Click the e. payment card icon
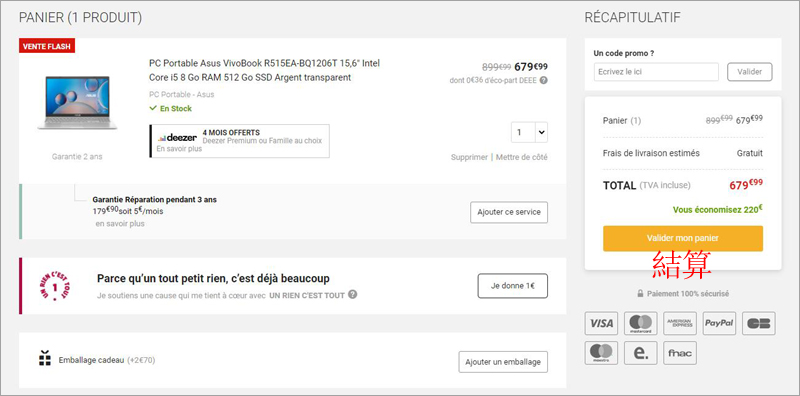Image resolution: width=800 pixels, height=396 pixels. [x=641, y=353]
